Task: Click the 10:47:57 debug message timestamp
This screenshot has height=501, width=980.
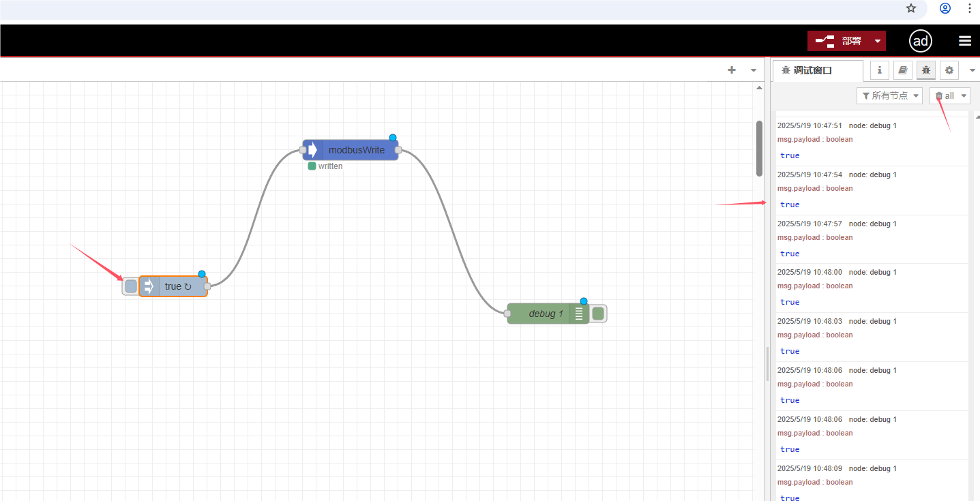Action: click(x=810, y=224)
